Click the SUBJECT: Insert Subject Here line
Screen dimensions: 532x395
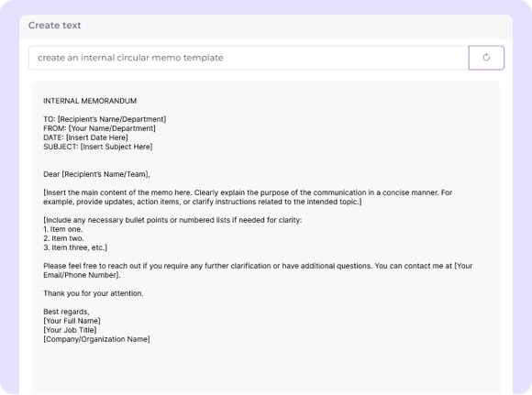click(x=98, y=147)
